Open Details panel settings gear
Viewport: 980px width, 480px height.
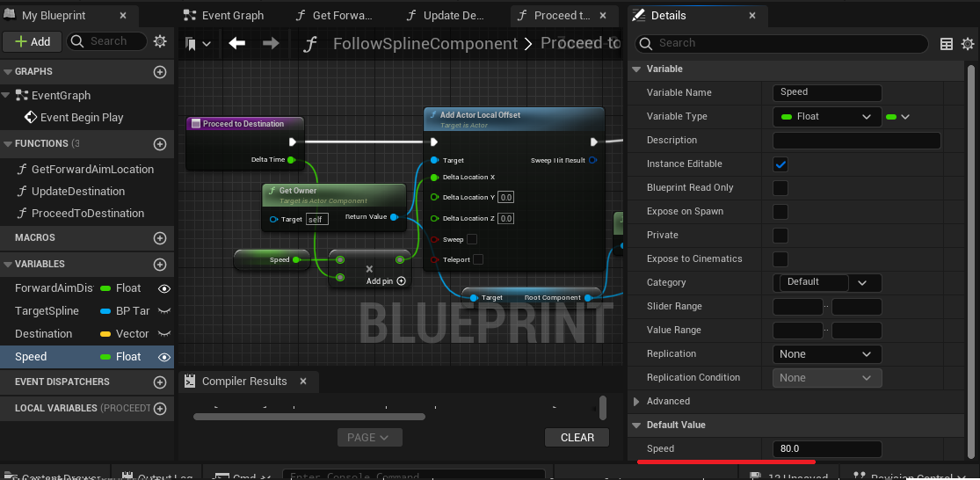[x=968, y=44]
